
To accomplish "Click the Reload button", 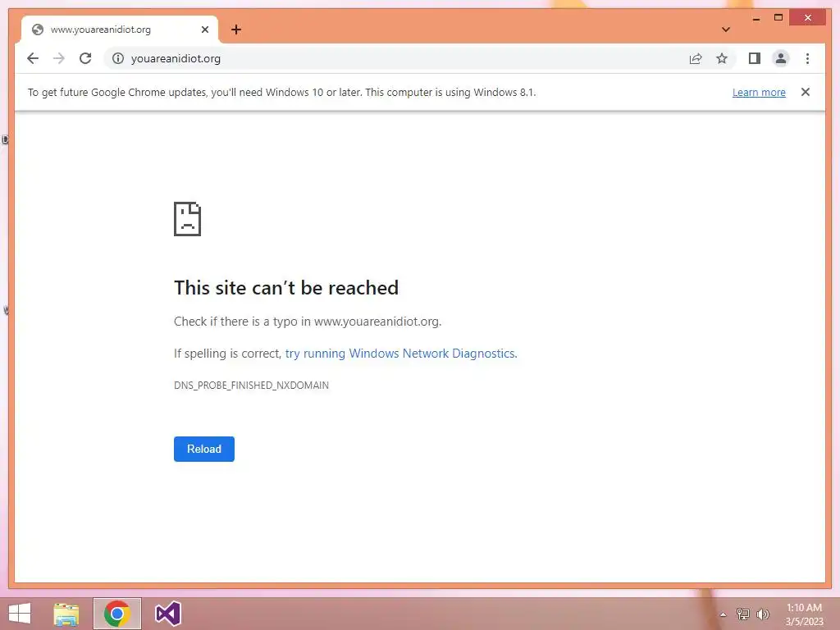I will coord(204,449).
